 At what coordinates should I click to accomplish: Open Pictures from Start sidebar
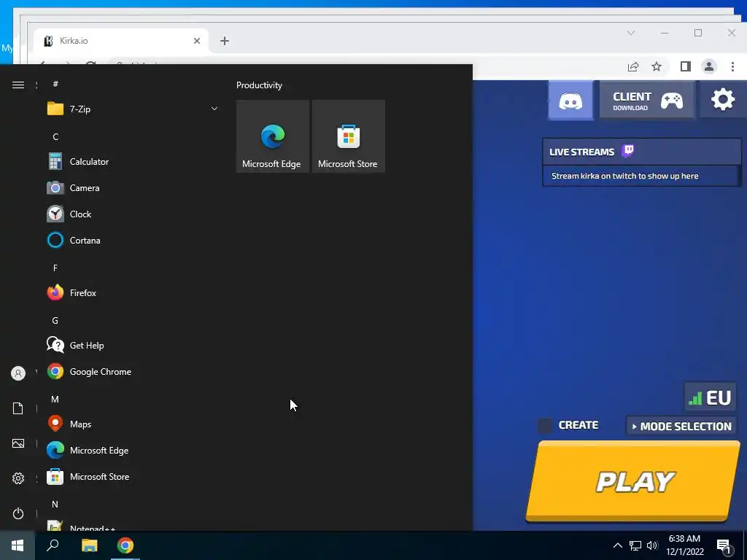(18, 443)
